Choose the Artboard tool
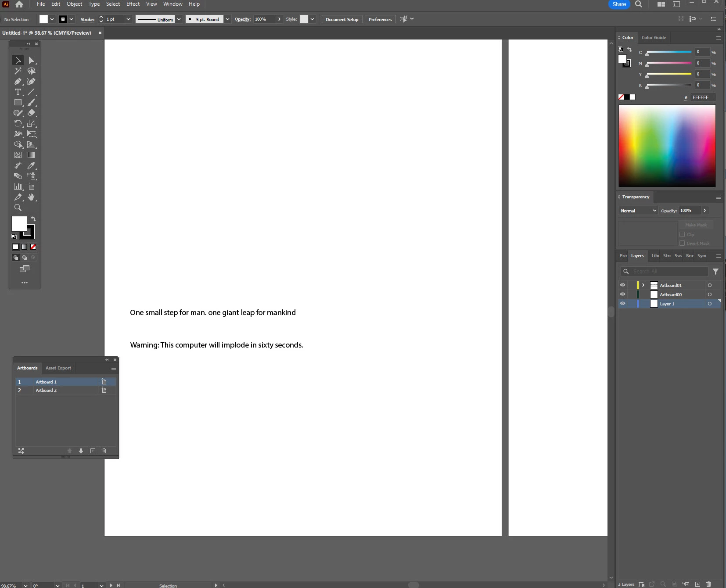 click(31, 186)
